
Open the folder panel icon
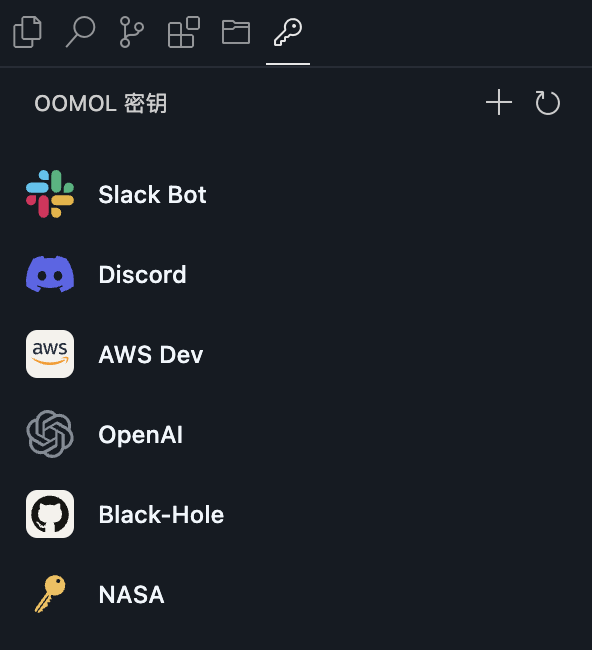236,32
